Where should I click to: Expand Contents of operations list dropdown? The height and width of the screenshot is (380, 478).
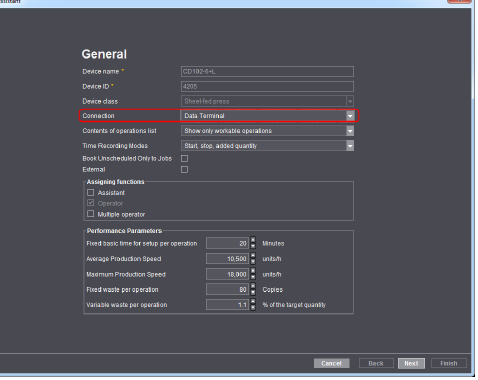coord(350,131)
